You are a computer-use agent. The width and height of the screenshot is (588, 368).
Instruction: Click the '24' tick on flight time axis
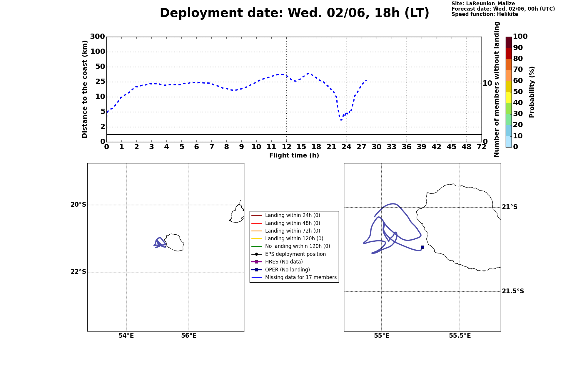click(347, 147)
